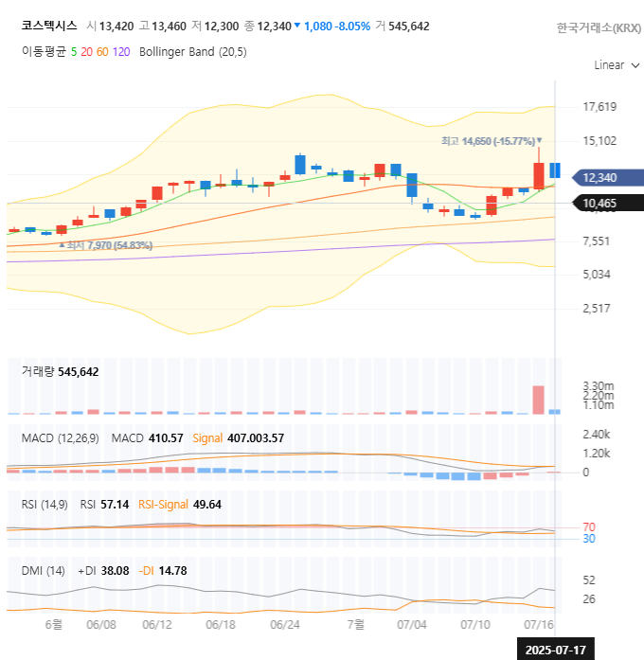Image resolution: width=644 pixels, height=660 pixels.
Task: Click the 최고 14,650 high marker
Action: click(x=492, y=141)
